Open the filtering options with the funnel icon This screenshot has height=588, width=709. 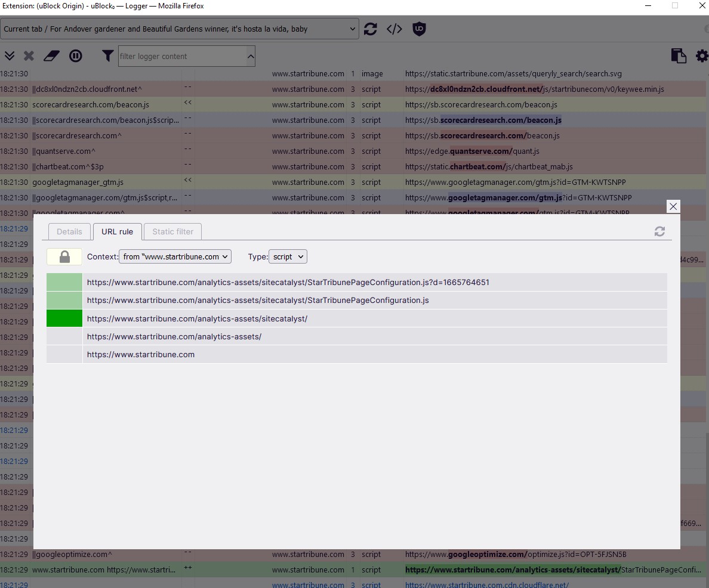[107, 55]
